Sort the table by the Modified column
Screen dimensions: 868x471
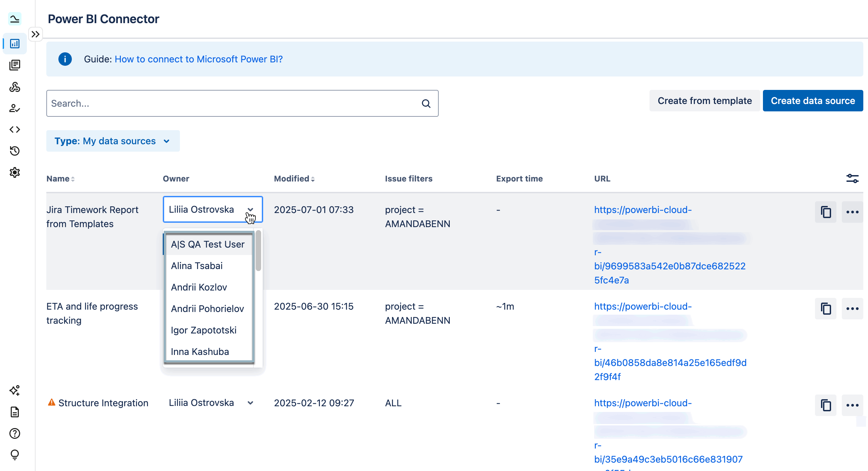(x=293, y=178)
